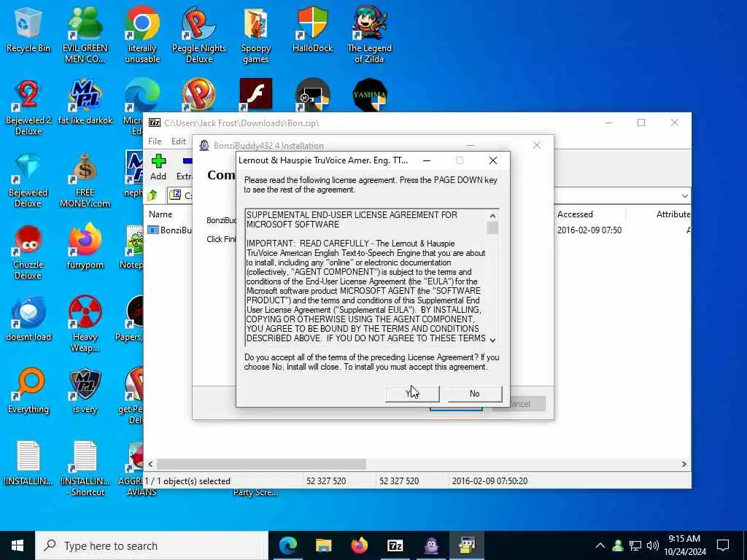
Task: Click right arrow of 7-Zip horizontal scrollbar
Action: (684, 464)
